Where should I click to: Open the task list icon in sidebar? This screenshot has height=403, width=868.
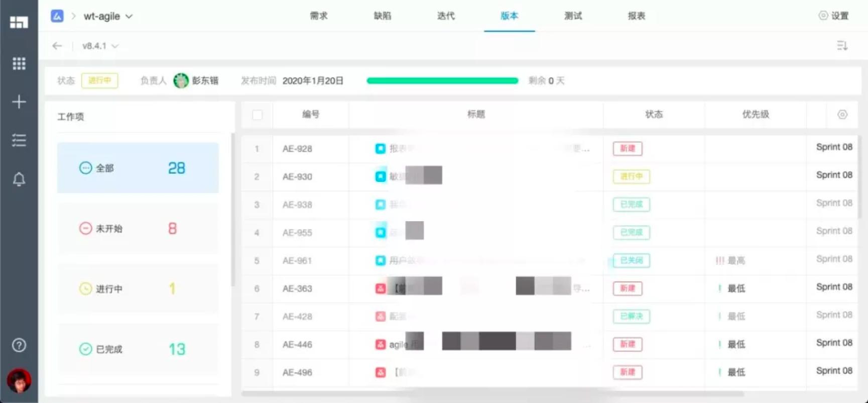coord(19,140)
